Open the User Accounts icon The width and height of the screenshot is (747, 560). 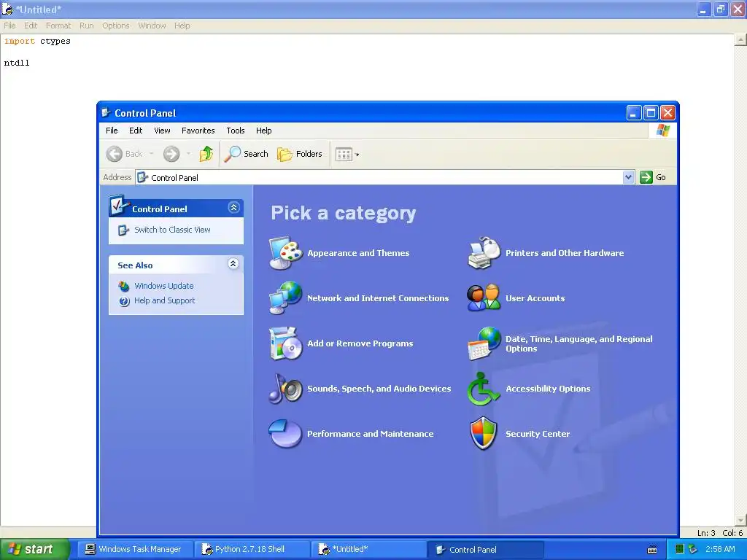[484, 298]
